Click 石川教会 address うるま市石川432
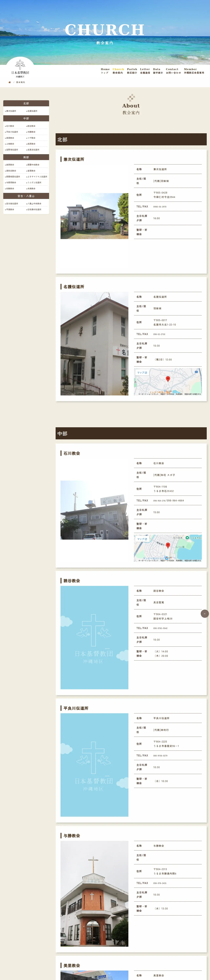This screenshot has height=980, width=210. click(x=164, y=491)
